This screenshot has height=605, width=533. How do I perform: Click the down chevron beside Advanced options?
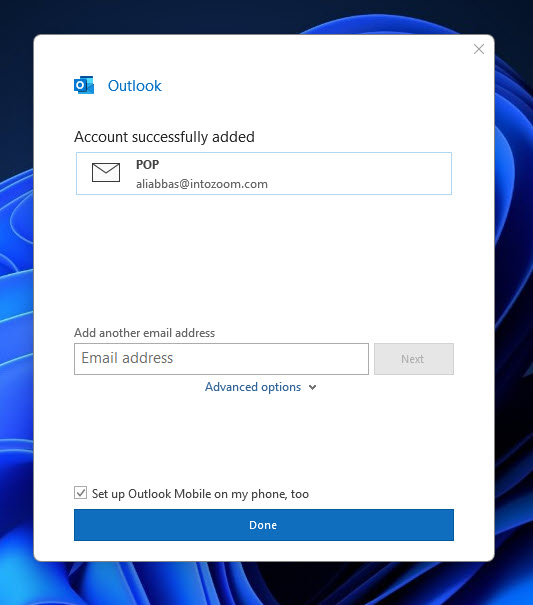[313, 387]
